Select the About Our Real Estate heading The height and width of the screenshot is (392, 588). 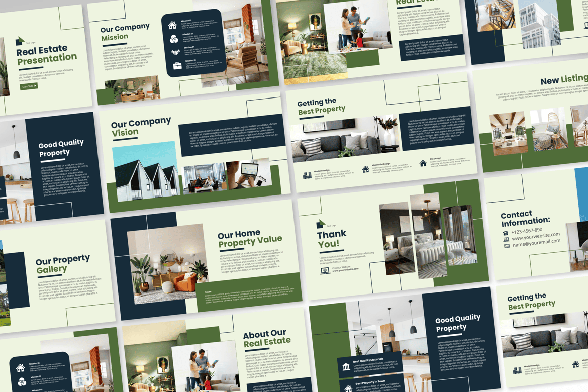(267, 338)
